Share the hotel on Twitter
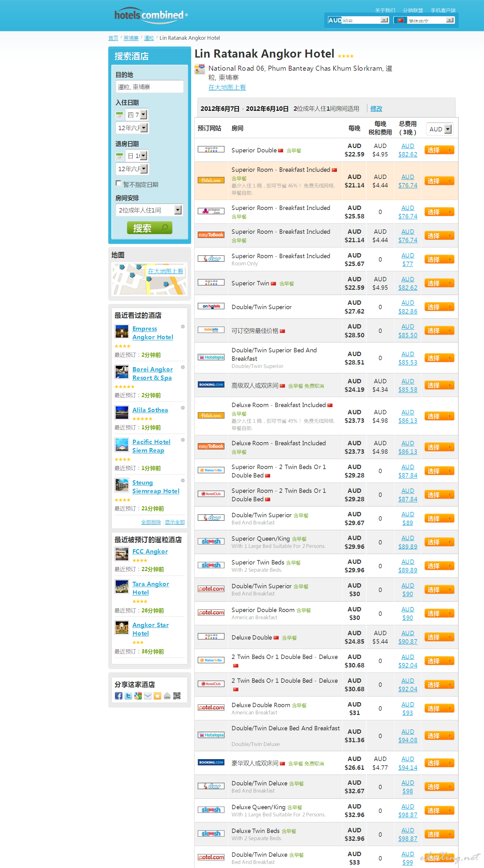The height and width of the screenshot is (868, 484). pos(128,696)
